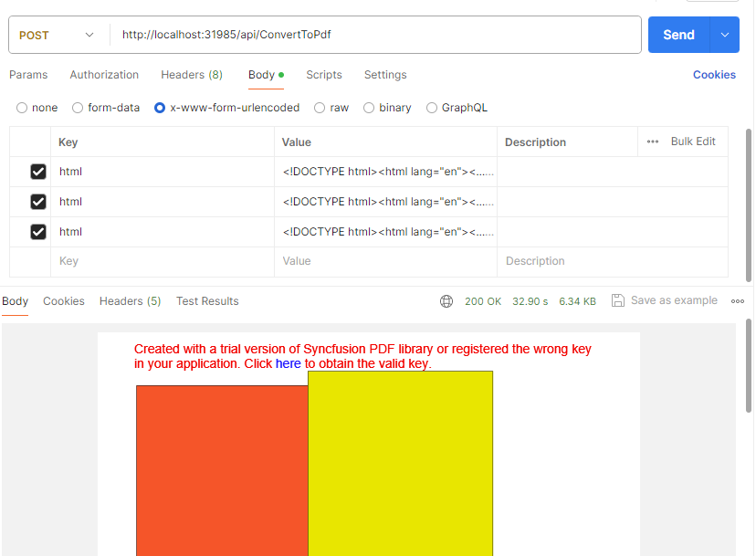This screenshot has height=556, width=756.
Task: Disable the third html key checkbox
Action: [x=38, y=232]
